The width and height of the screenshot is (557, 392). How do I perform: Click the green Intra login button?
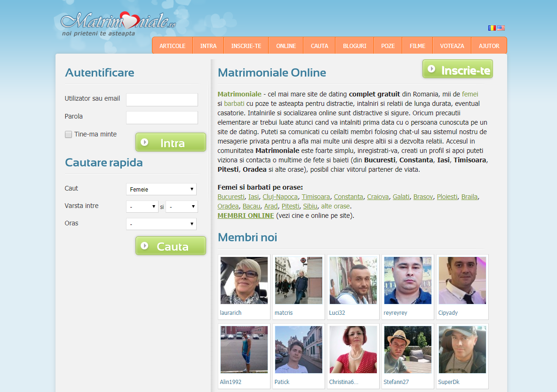click(170, 142)
